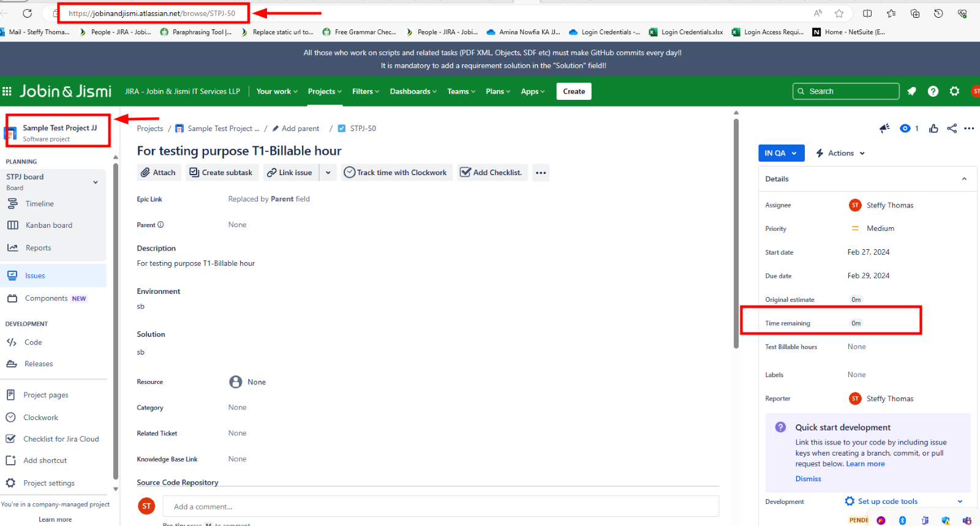Viewport: 980px width, 526px height.
Task: Dismiss the Quick start development panel
Action: [x=808, y=479]
